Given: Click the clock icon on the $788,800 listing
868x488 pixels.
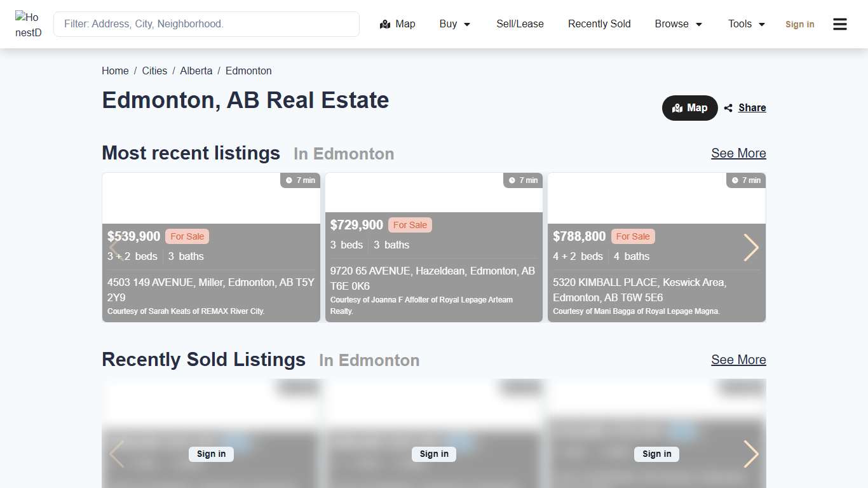Looking at the screenshot, I should (x=734, y=180).
